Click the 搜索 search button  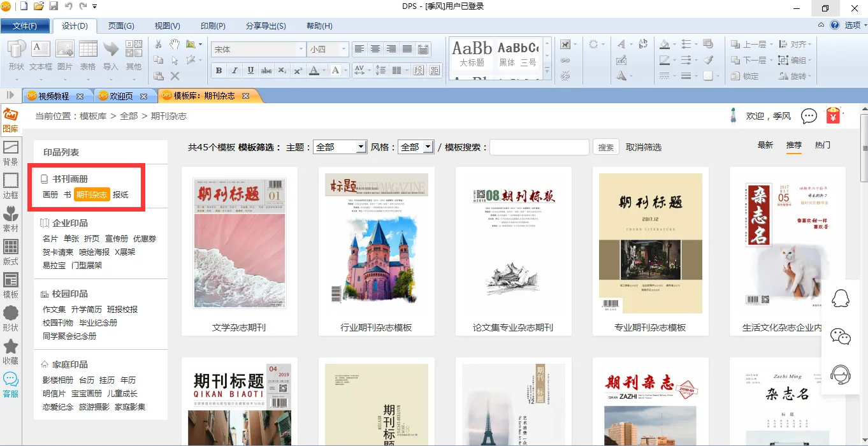point(606,147)
